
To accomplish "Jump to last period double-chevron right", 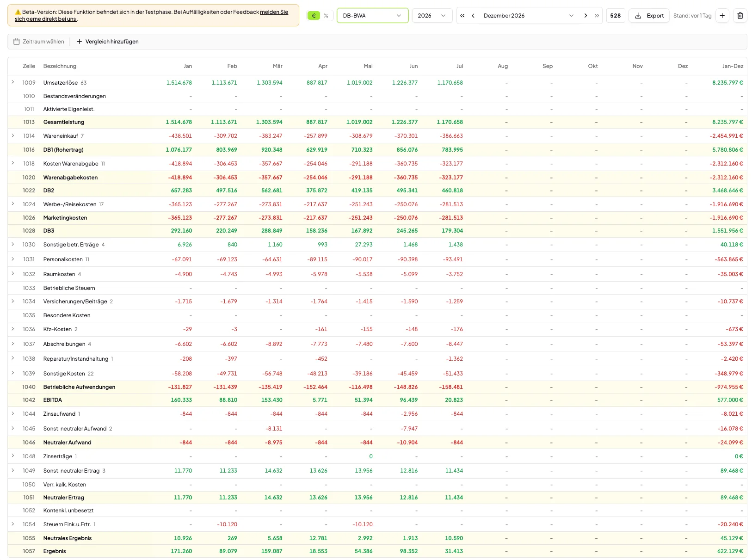I will (597, 16).
